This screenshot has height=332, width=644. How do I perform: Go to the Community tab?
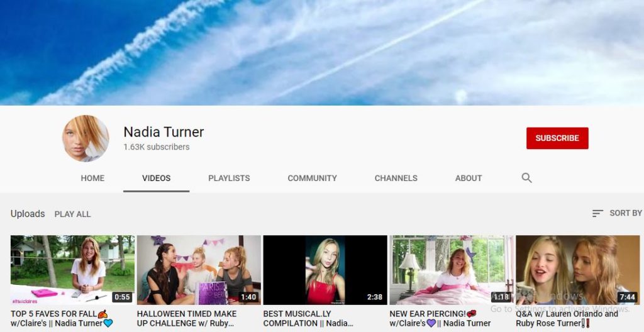click(312, 179)
